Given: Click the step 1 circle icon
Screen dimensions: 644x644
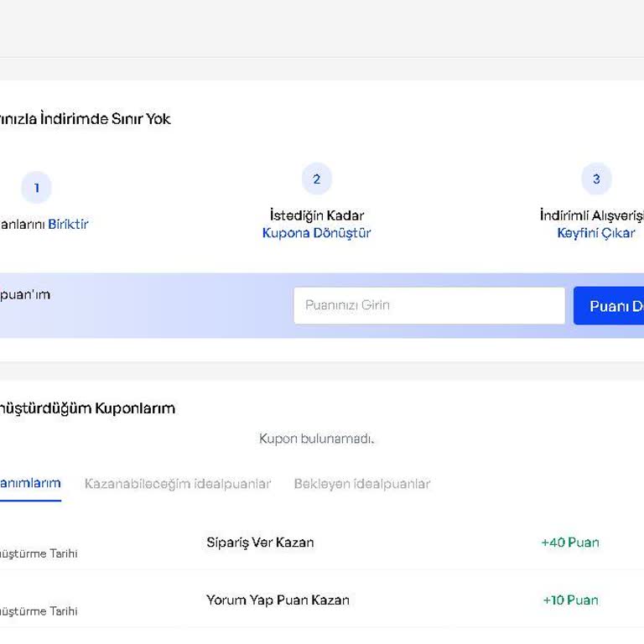Looking at the screenshot, I should point(36,188).
